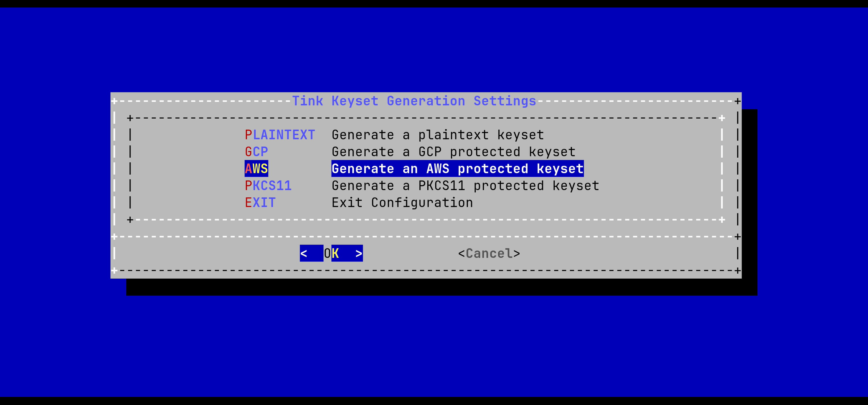The image size is (868, 405).
Task: Click the 'Tink Keyset Generation Settings' title
Action: click(x=414, y=101)
